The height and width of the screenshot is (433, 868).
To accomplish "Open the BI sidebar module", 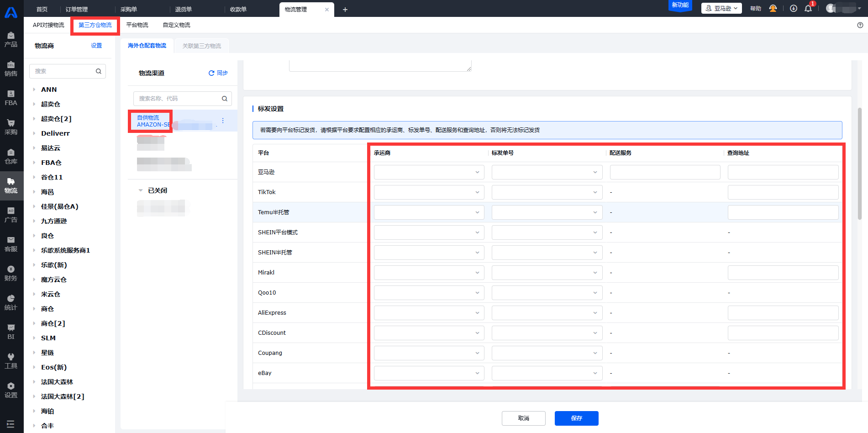I will pyautogui.click(x=11, y=332).
